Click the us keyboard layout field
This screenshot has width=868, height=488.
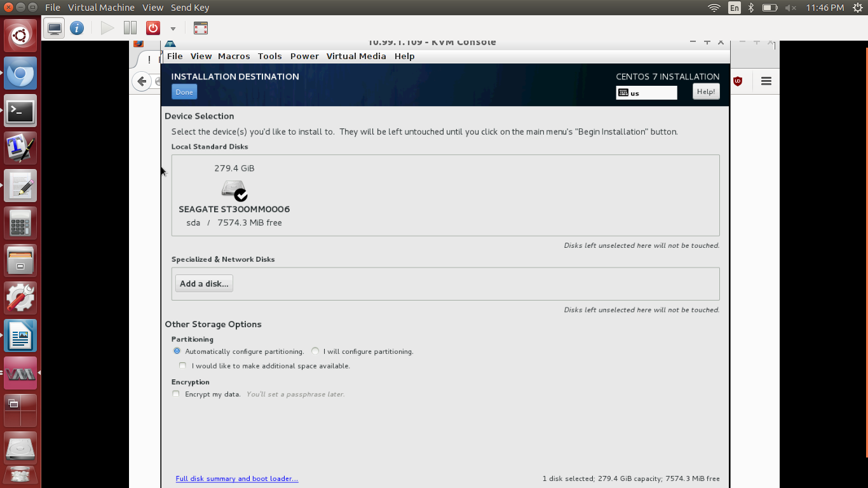coord(646,93)
